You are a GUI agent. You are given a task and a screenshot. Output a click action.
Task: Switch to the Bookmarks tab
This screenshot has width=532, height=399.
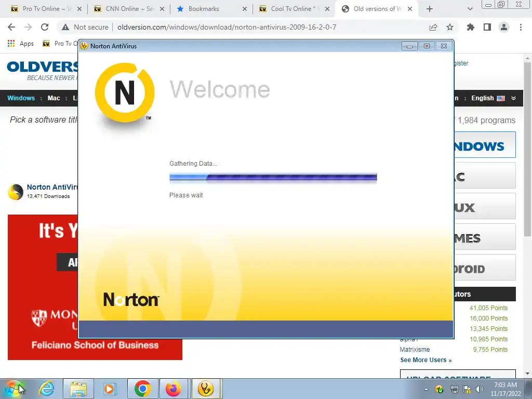coord(212,9)
